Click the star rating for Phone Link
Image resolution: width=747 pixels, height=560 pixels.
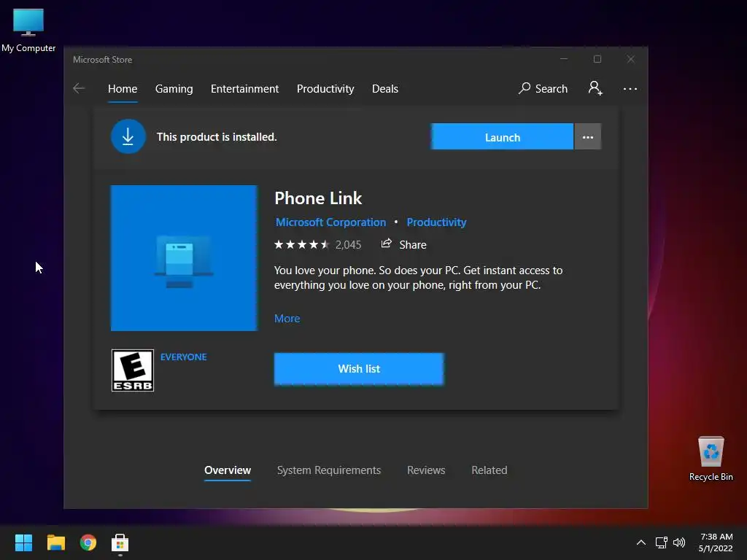click(x=301, y=245)
